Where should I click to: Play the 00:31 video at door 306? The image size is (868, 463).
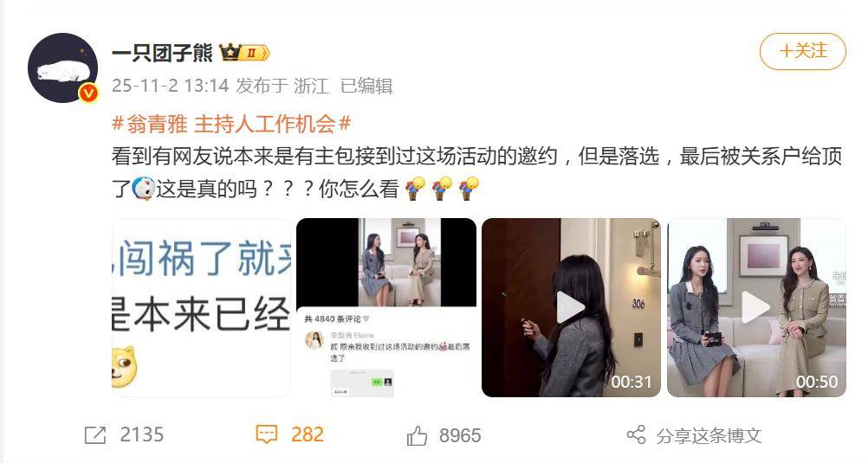coord(571,307)
